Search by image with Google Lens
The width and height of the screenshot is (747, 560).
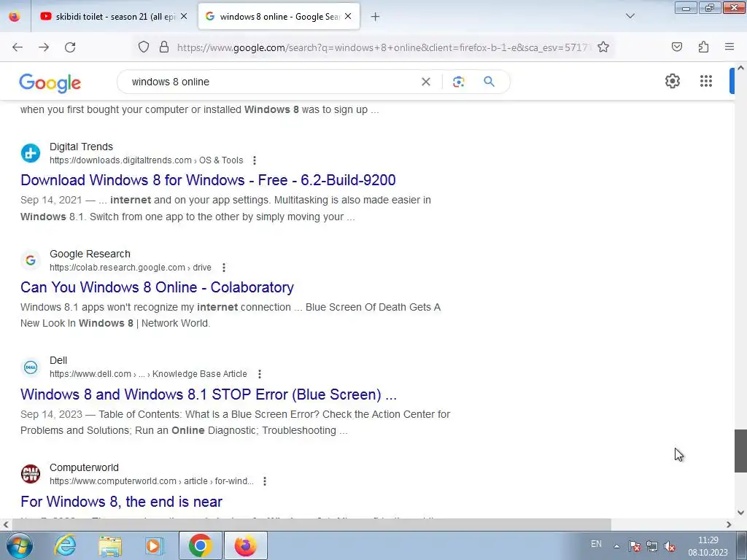(458, 82)
